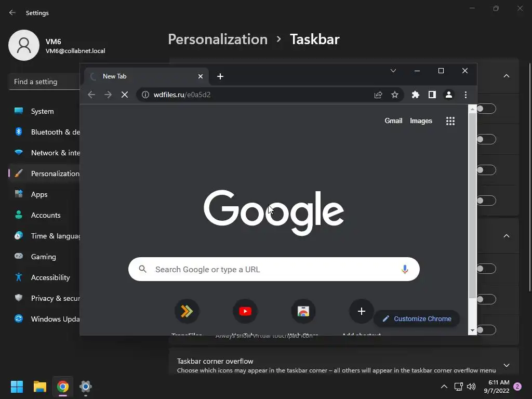Viewport: 532px width, 399px height.
Task: Go back in Settings window
Action: coord(12,12)
